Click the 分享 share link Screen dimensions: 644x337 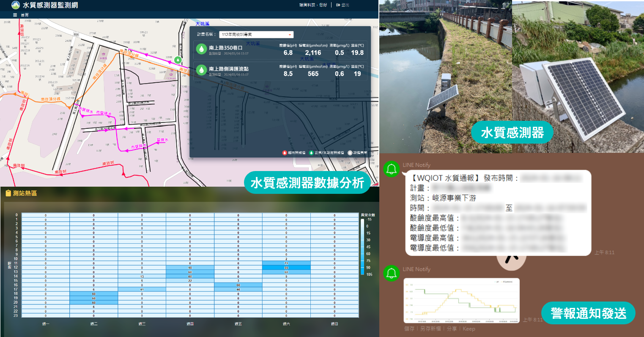[452, 329]
